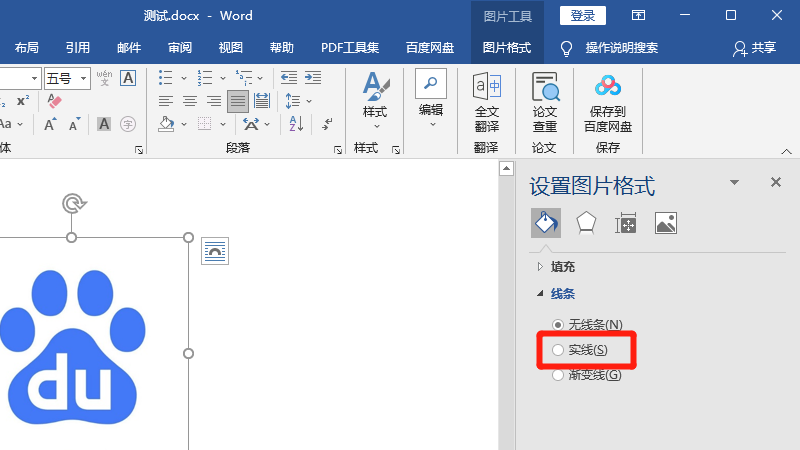Image resolution: width=800 pixels, height=450 pixels.
Task: Open Fill & Line tab in format pane
Action: click(x=545, y=223)
